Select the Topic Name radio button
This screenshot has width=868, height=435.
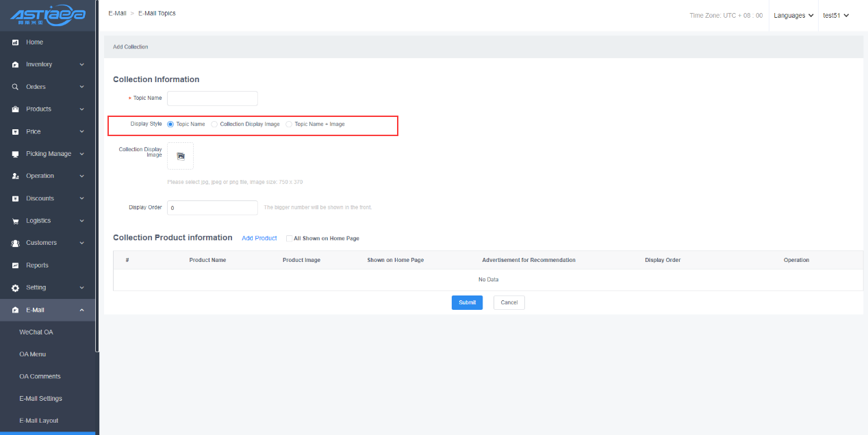(x=170, y=124)
